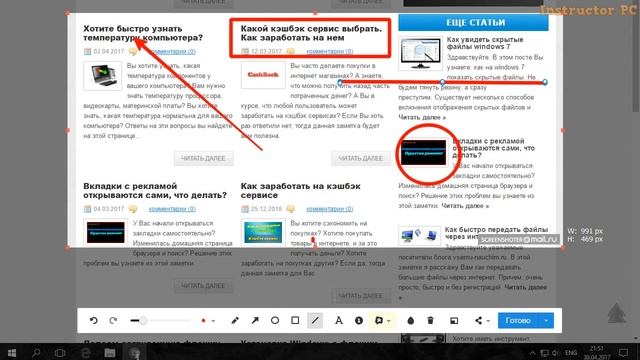Image resolution: width=640 pixels, height=360 pixels.
Task: Undo the last annotation
Action: pyautogui.click(x=93, y=320)
